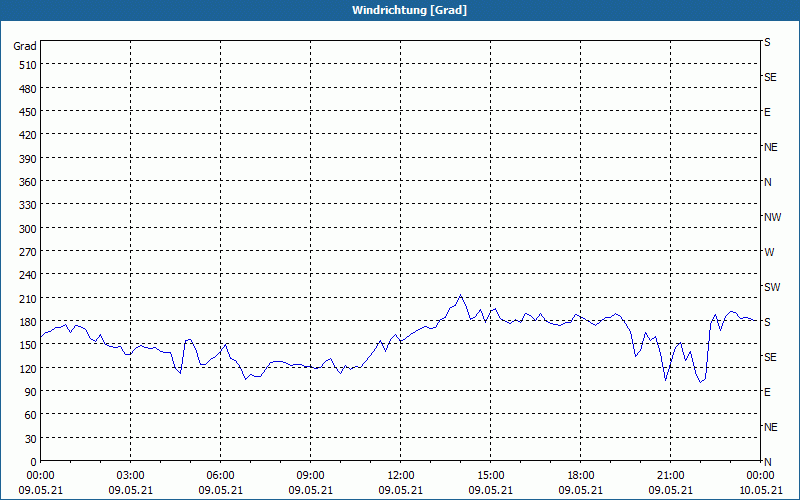This screenshot has width=800, height=500.
Task: Select the 15:00 time axis label
Action: (490, 476)
